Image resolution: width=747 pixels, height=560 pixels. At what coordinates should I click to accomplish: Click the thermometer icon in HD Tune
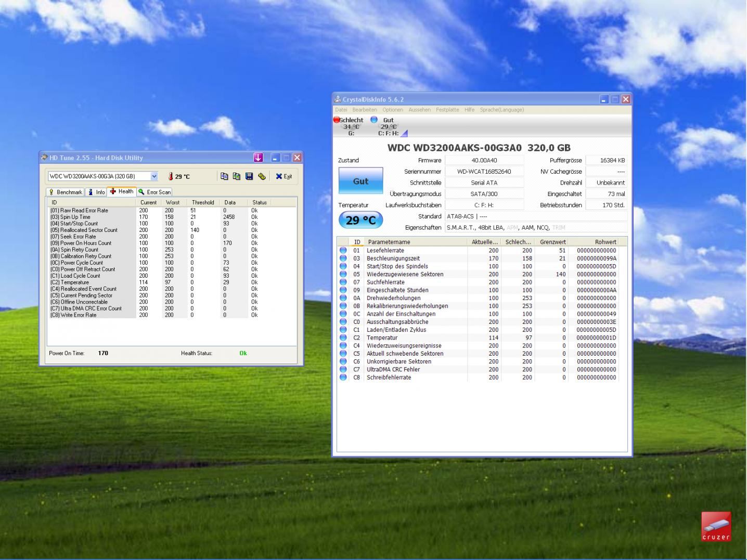click(170, 176)
